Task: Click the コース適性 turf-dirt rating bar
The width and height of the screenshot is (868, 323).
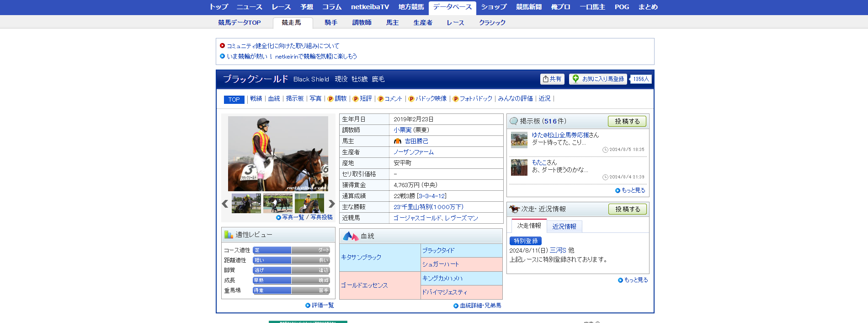Action: click(291, 250)
